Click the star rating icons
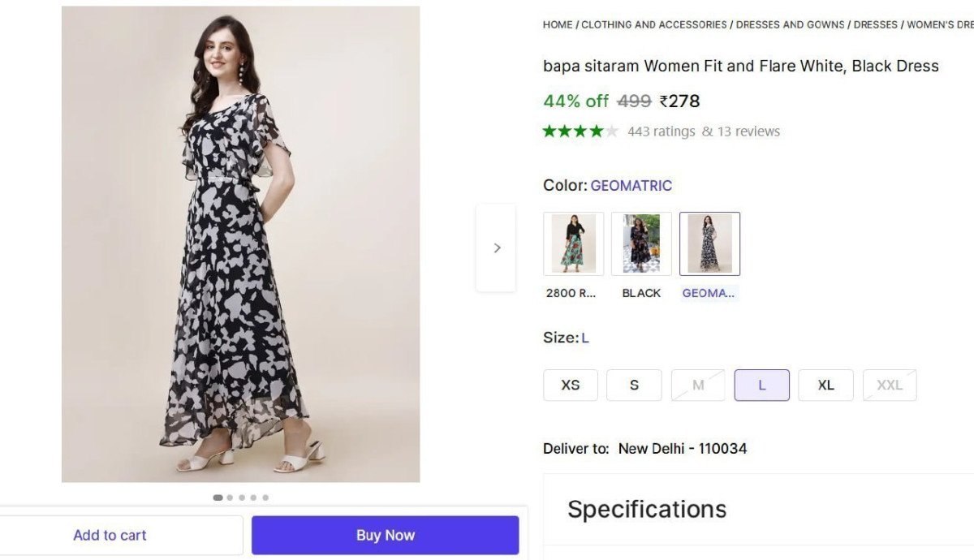974x560 pixels. tap(580, 131)
